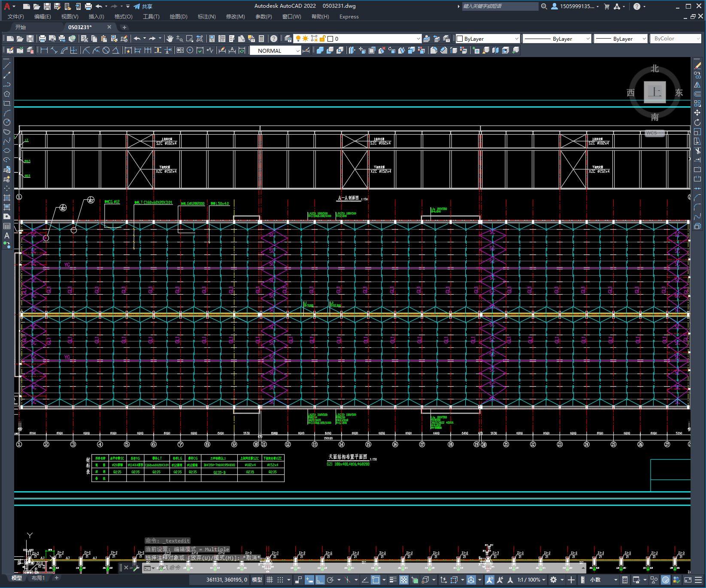
Task: Click the Paste icon in standard toolbar
Action: (x=104, y=39)
